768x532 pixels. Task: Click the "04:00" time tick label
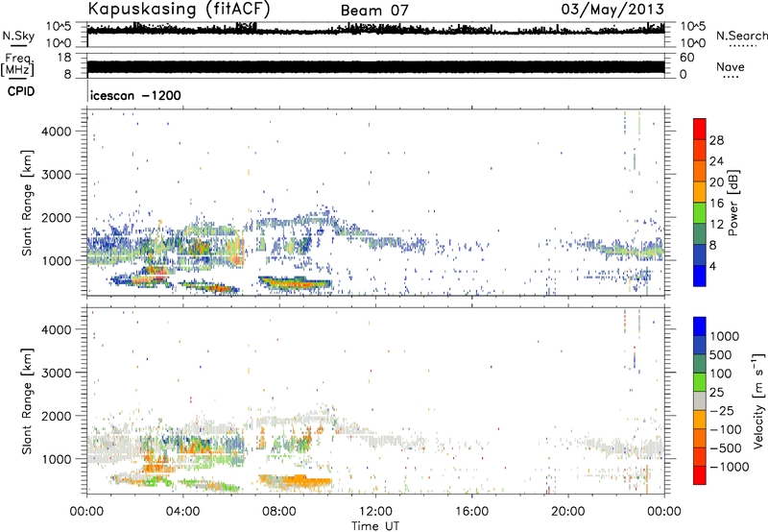[x=183, y=512]
